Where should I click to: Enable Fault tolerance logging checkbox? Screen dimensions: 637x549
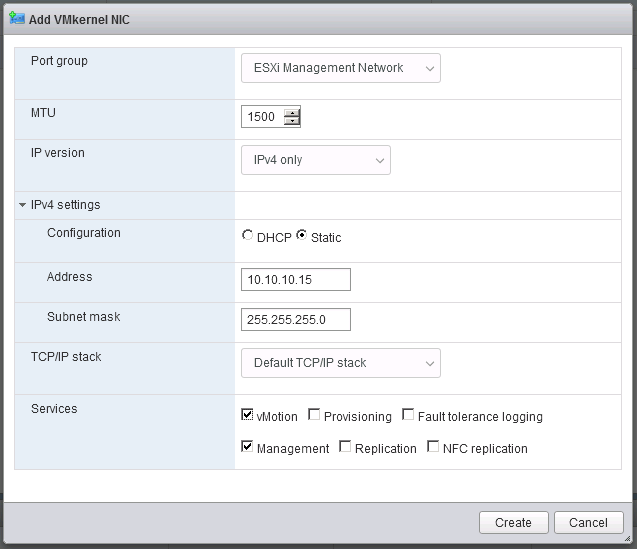(408, 414)
